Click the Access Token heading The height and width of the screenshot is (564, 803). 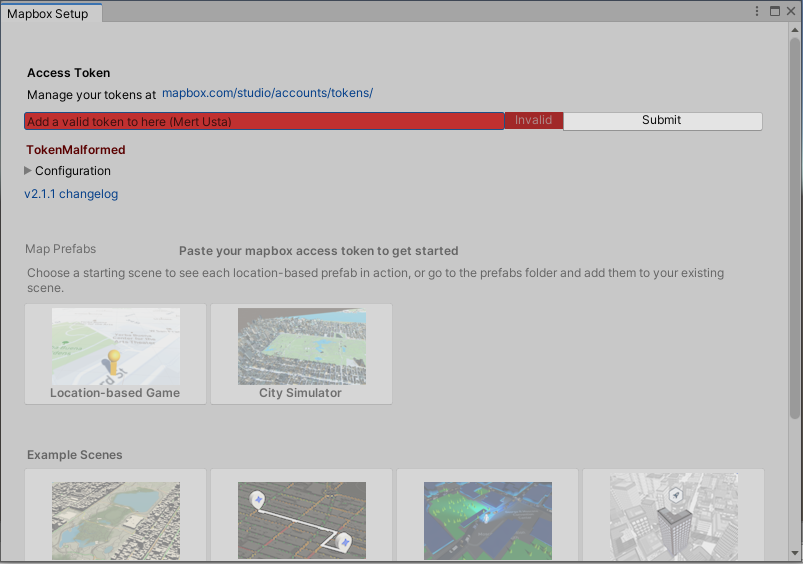pyautogui.click(x=69, y=73)
